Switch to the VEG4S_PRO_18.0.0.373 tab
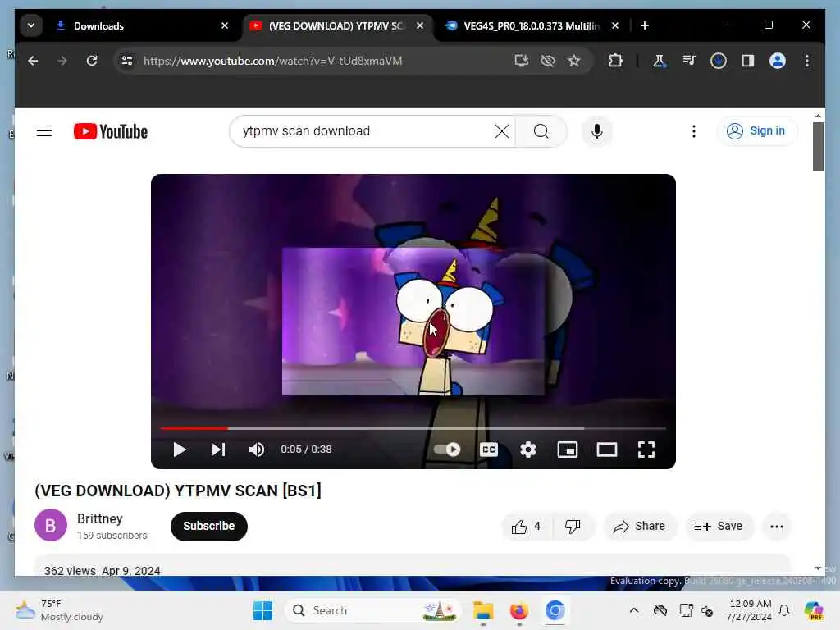 click(532, 25)
